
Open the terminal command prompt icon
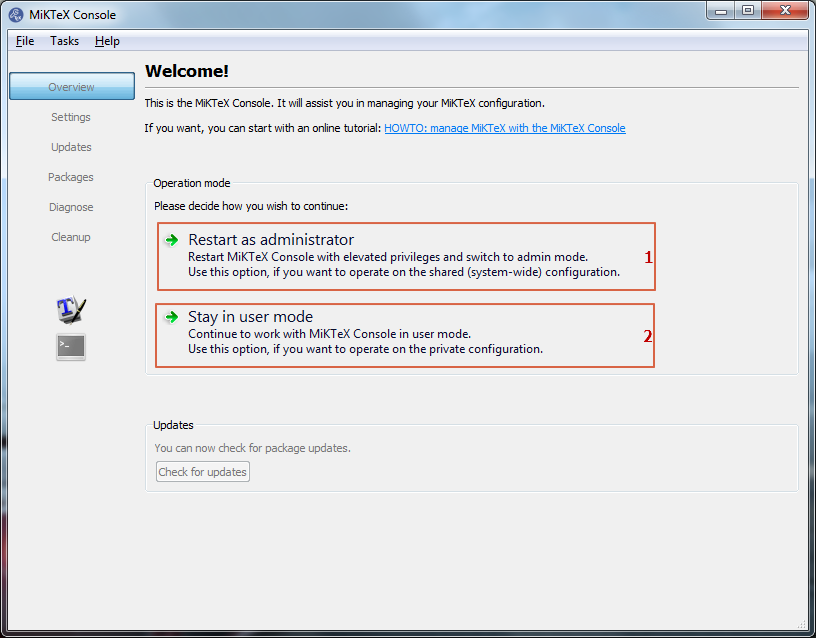[x=71, y=347]
